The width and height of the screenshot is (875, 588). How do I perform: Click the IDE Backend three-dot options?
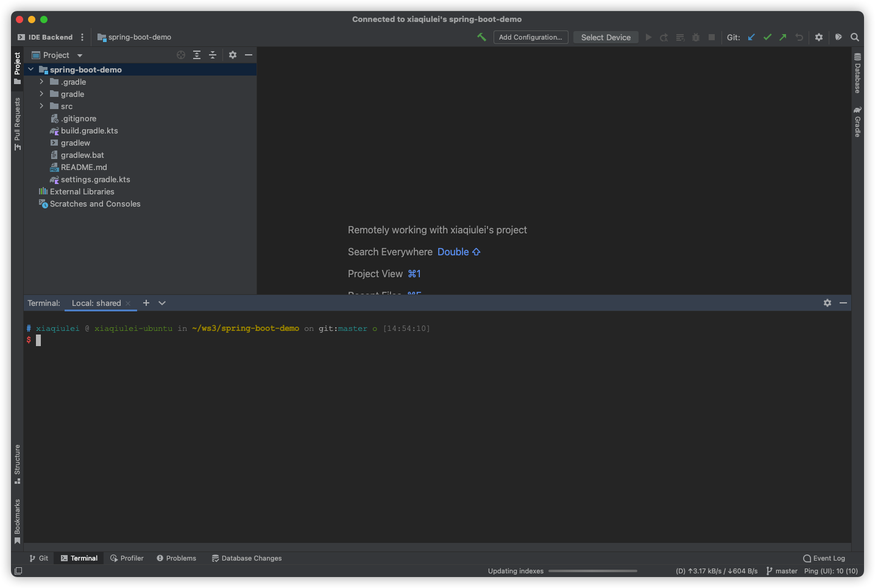82,37
